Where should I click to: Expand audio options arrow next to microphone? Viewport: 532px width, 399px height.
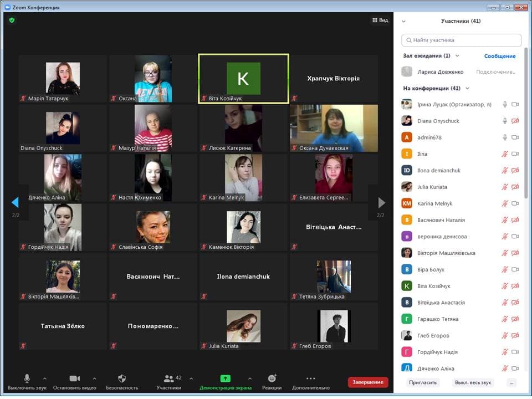tap(45, 378)
